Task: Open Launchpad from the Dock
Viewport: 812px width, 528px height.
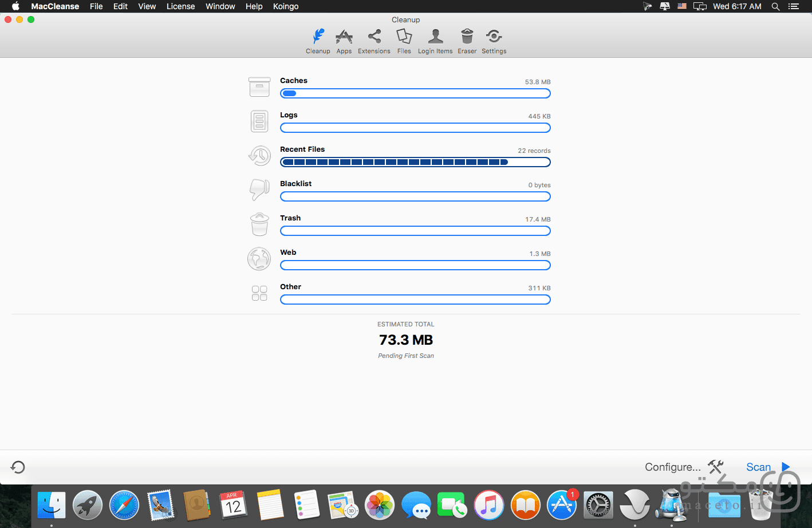Action: click(x=88, y=506)
